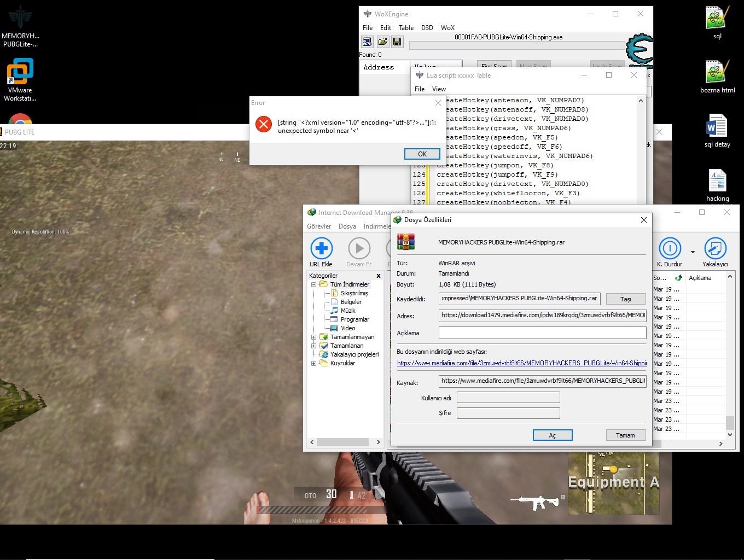Open the VMware Workstation desktop icon
744x560 pixels.
coord(20,80)
